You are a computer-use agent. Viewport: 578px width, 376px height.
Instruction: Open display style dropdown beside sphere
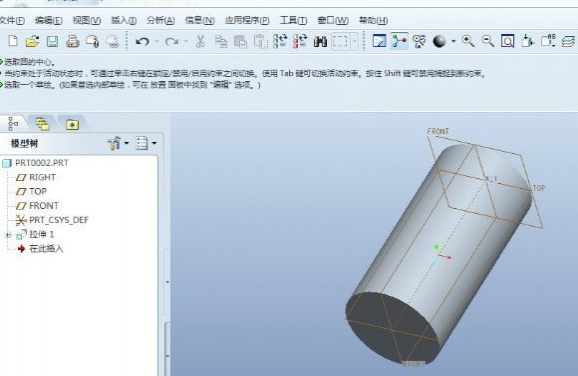(x=453, y=41)
